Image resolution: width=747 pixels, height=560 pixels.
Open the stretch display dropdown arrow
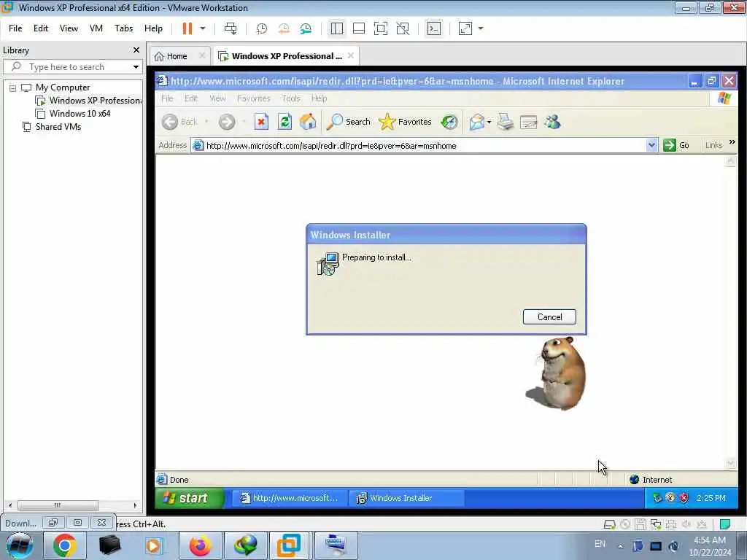click(481, 28)
